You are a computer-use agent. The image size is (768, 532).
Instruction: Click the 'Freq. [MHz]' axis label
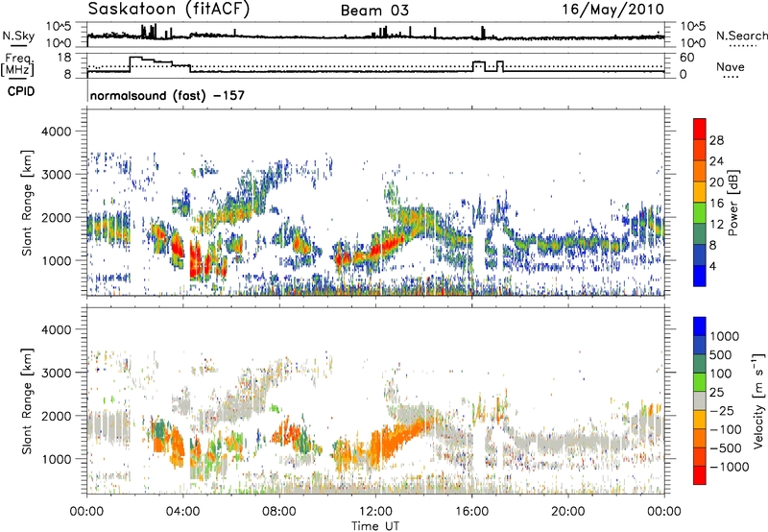pos(17,65)
